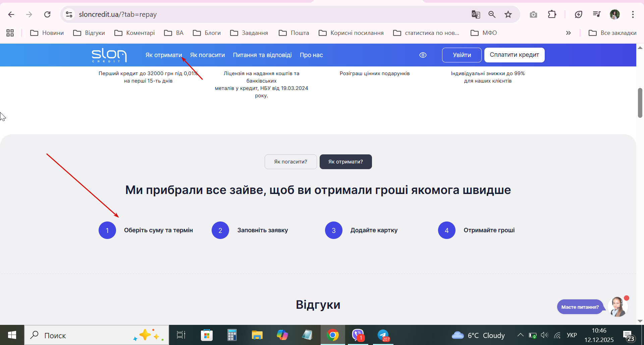Open the МФО bookmarks folder
Screen dimensions: 644x345
click(484, 33)
